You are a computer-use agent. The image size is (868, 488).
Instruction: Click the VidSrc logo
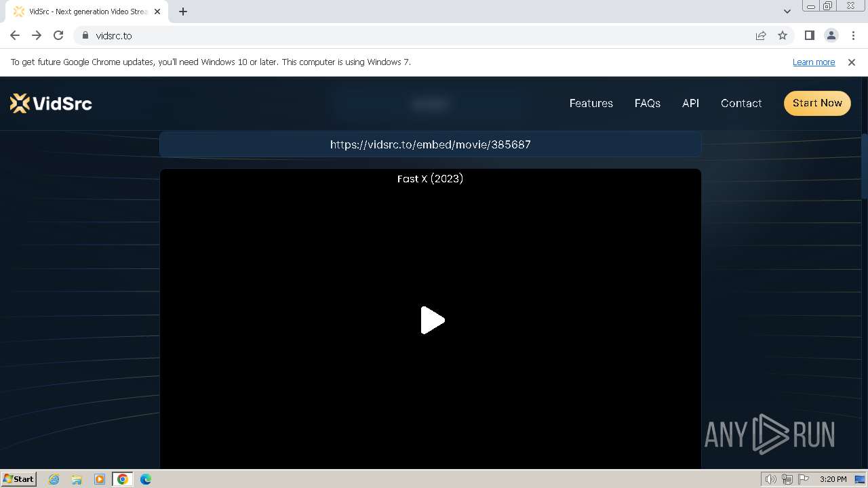pos(51,103)
